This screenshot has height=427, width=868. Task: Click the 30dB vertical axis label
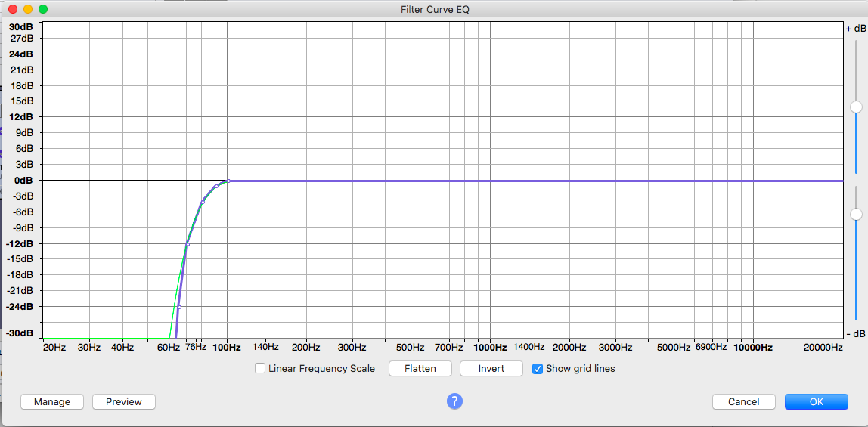(x=20, y=27)
